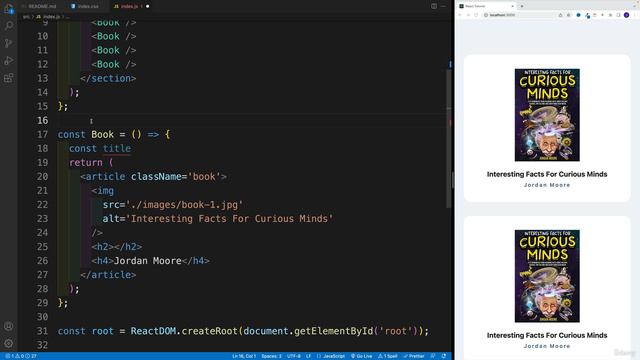Viewport: 640px width, 360px height.
Task: Open the browser three-dot menu
Action: pyautogui.click(x=635, y=15)
